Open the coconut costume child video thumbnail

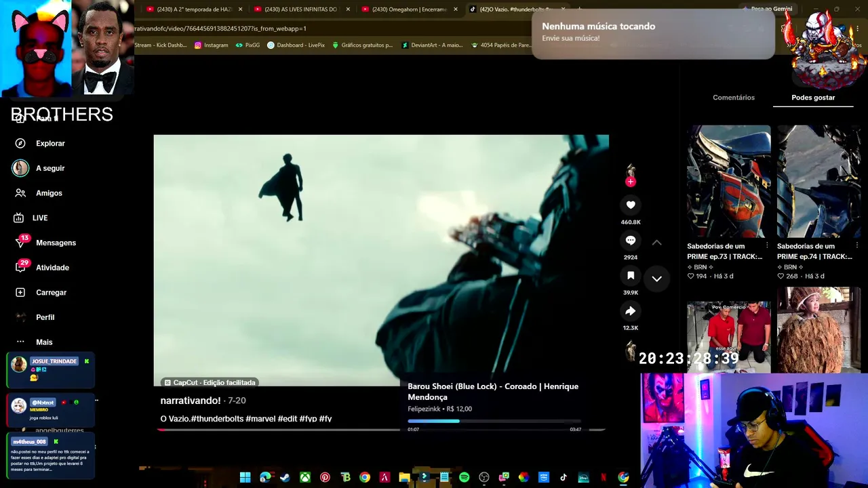click(818, 330)
